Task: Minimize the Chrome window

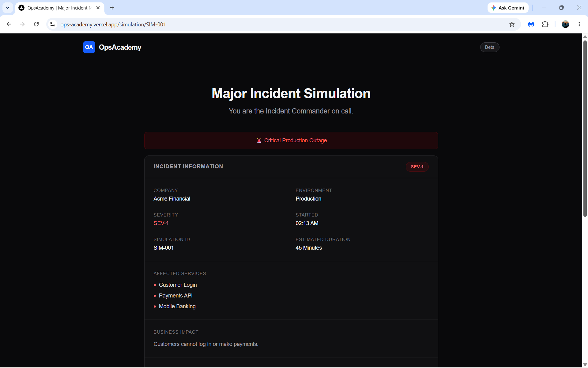Action: coord(544,8)
